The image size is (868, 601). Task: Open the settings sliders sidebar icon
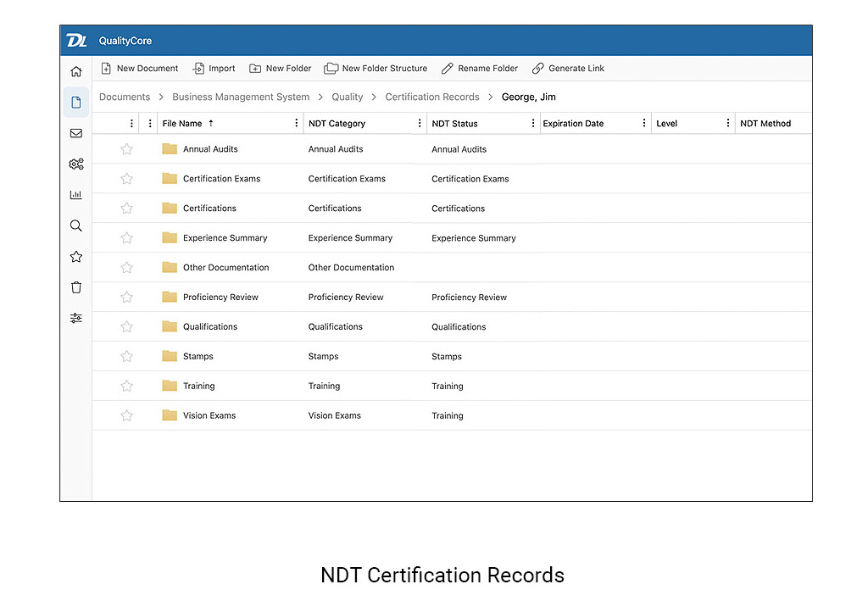click(x=76, y=318)
